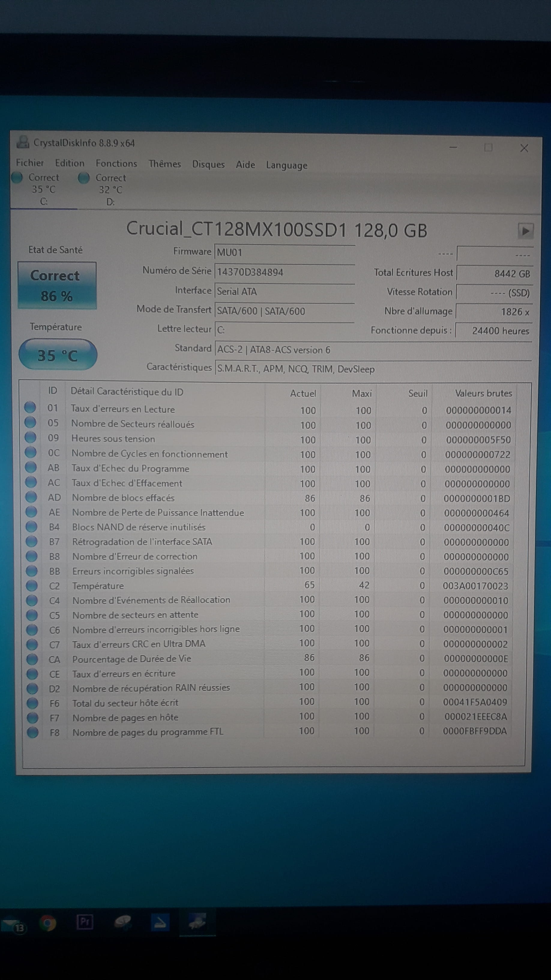
Task: Select the C: disk tab
Action: pyautogui.click(x=43, y=189)
